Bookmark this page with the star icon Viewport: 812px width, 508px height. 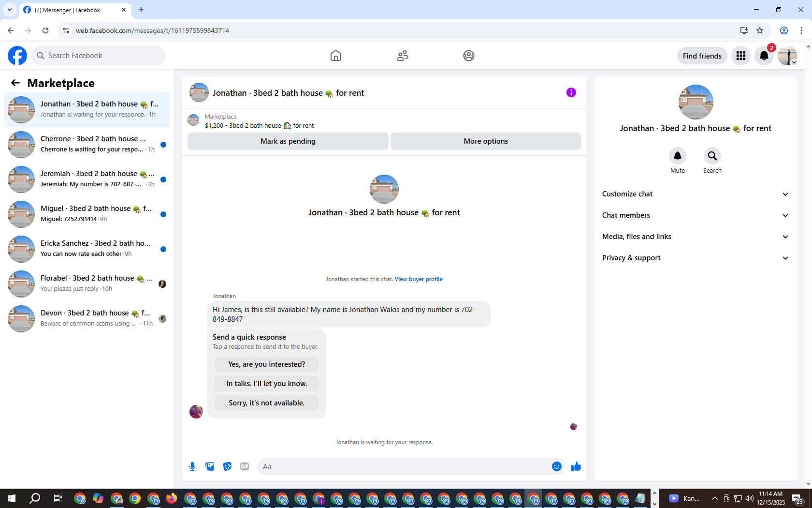(760, 30)
